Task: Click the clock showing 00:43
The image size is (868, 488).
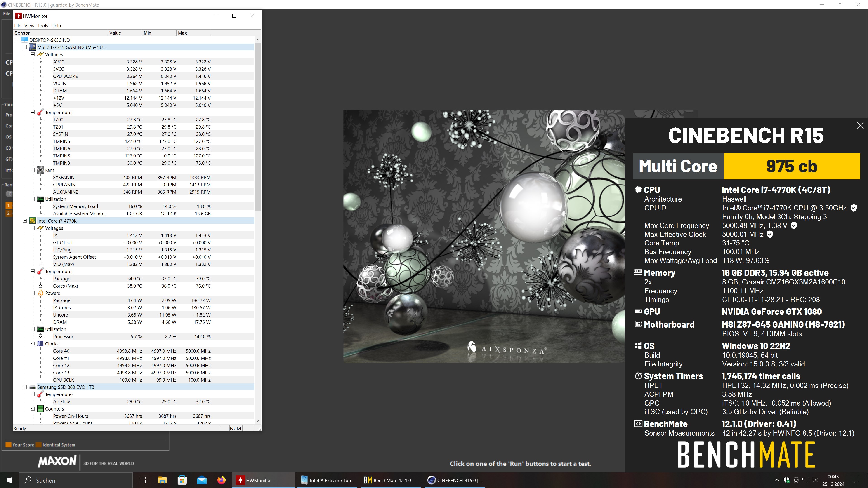Action: (833, 476)
